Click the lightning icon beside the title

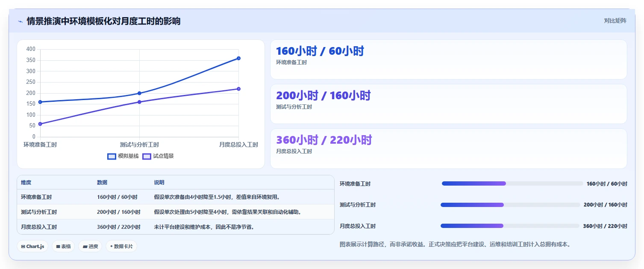point(20,21)
